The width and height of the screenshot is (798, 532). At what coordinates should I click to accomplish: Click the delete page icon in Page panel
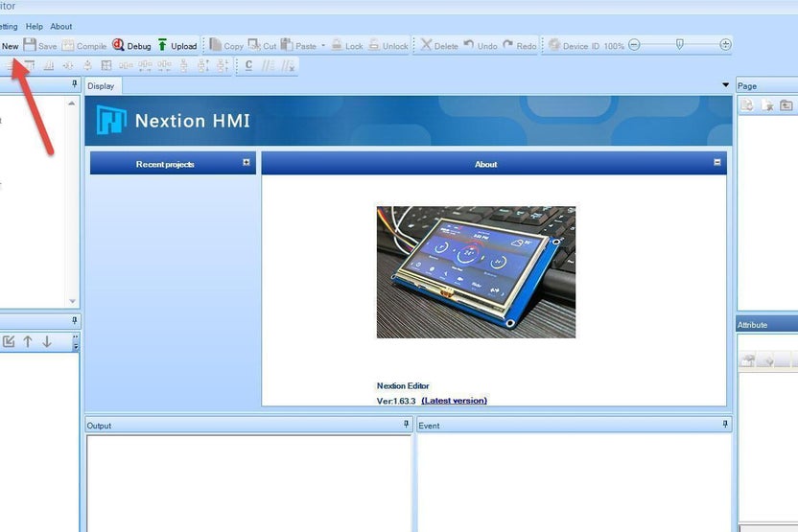click(767, 105)
